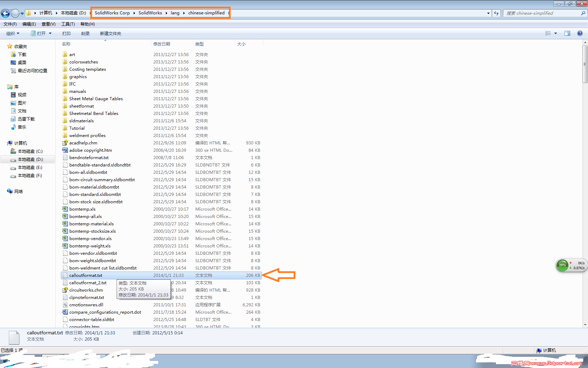This screenshot has height=368, width=588.
Task: Click the 新建文件夹 button
Action: point(111,34)
